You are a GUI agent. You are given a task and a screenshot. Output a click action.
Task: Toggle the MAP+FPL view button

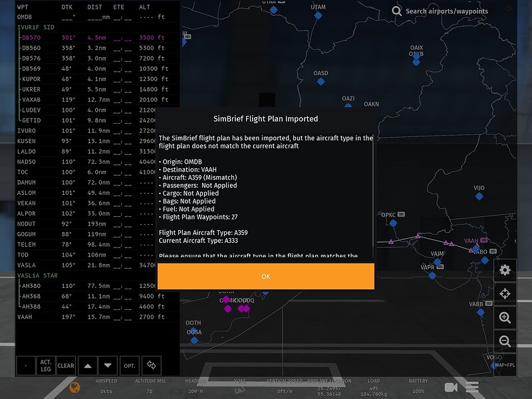coord(505,364)
